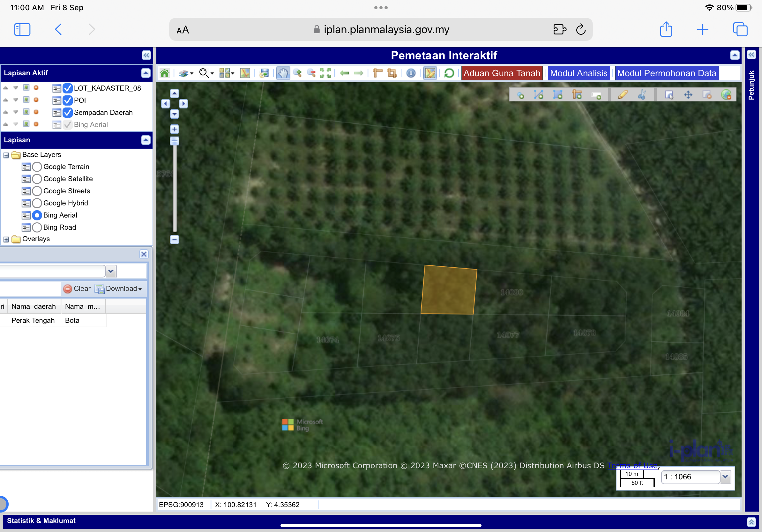The image size is (762, 532).
Task: Click the zoom to full extent icon
Action: point(325,73)
